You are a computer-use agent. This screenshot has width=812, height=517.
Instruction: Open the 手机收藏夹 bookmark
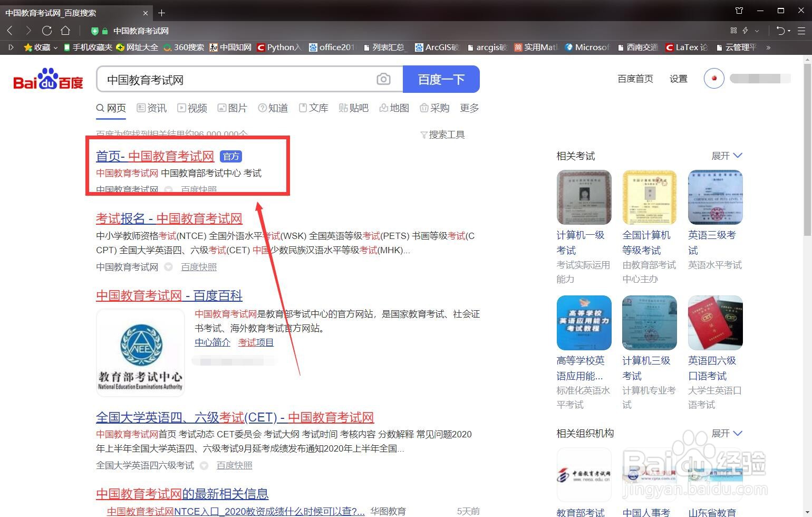(88, 47)
